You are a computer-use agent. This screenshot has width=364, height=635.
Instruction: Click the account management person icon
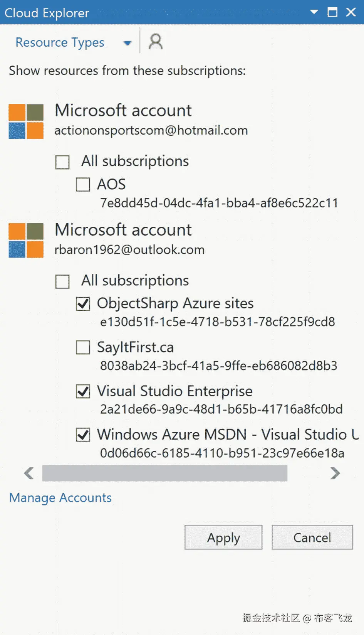point(156,42)
